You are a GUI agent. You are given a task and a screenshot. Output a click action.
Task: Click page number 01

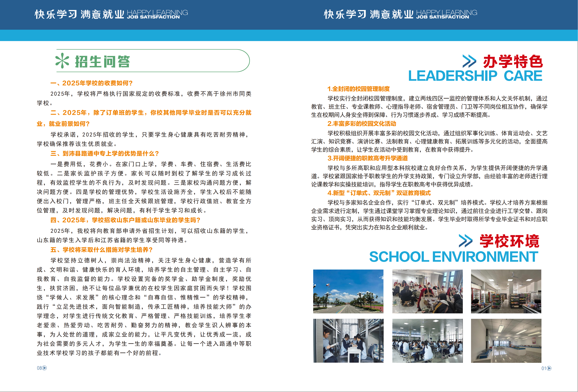[x=544, y=368]
